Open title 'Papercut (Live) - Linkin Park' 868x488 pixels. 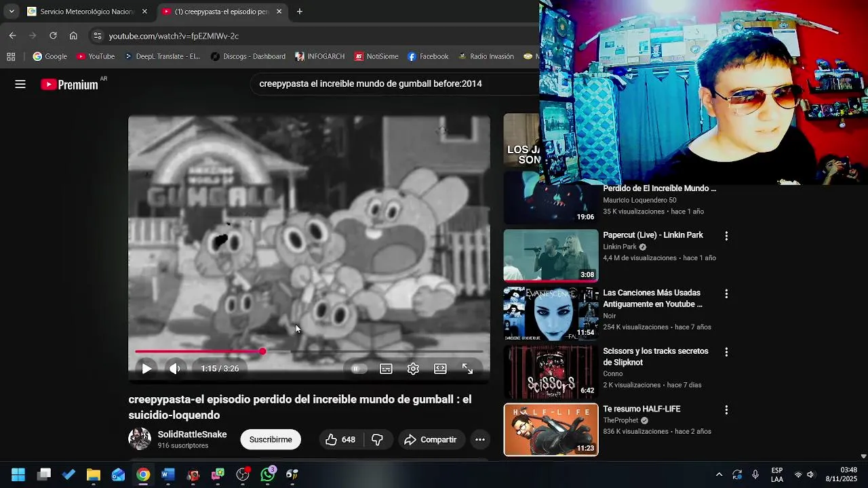pyautogui.click(x=653, y=235)
